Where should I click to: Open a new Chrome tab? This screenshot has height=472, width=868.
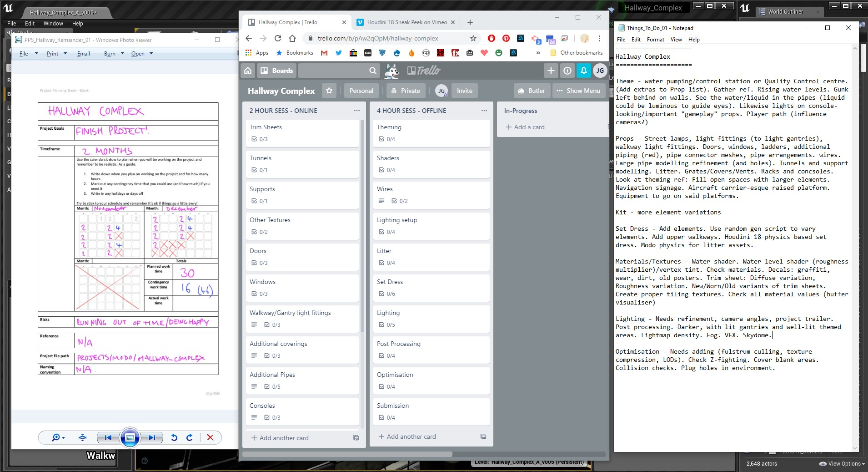coord(470,22)
